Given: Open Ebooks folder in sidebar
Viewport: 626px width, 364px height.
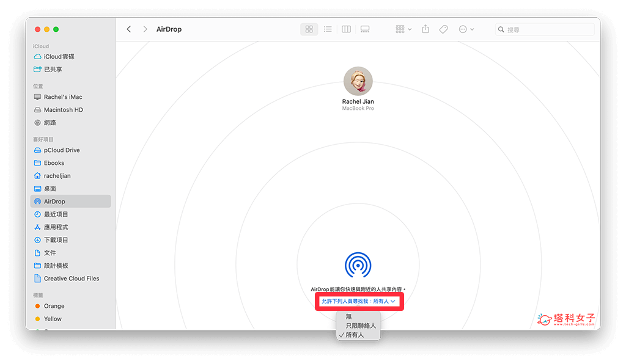Looking at the screenshot, I should click(71, 163).
